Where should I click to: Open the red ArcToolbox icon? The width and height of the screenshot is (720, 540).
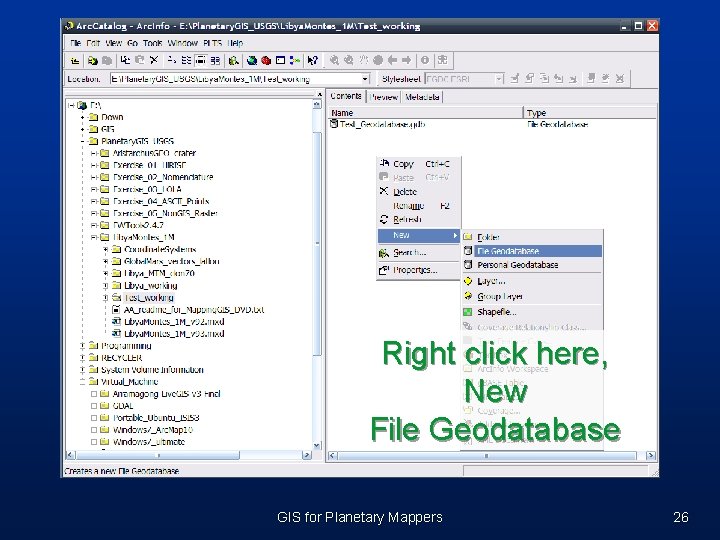coord(266,60)
